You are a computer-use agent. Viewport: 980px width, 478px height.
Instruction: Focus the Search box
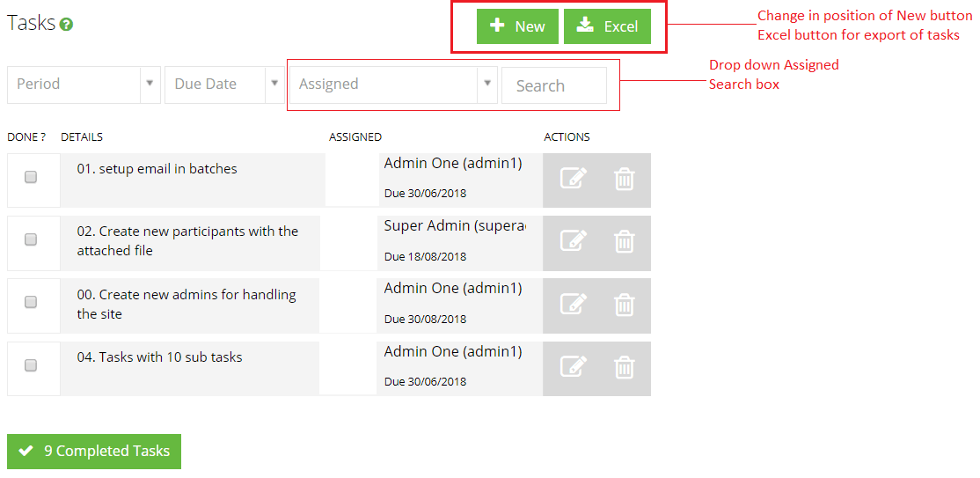pos(553,85)
